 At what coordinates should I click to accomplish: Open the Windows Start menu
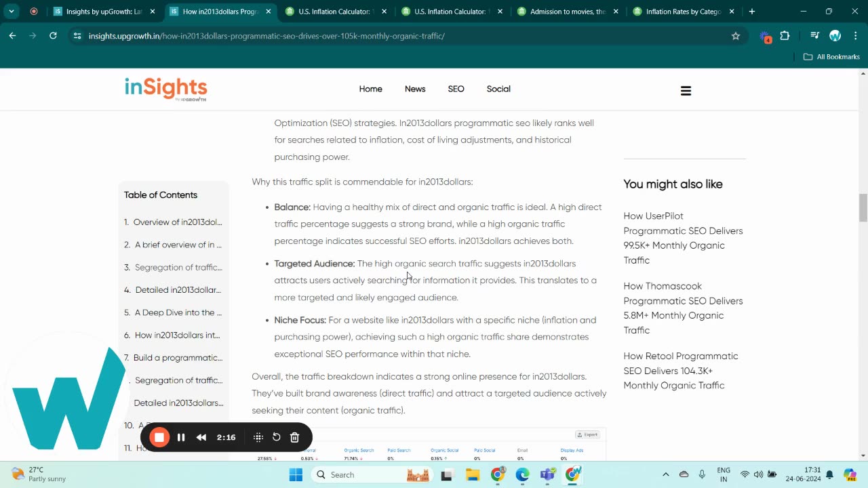(296, 474)
